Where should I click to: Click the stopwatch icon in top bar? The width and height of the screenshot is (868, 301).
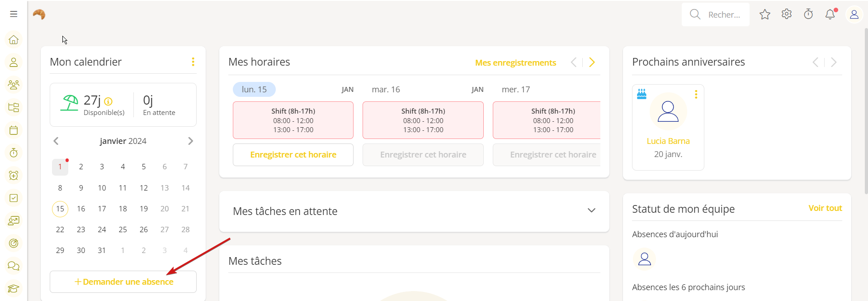coord(808,14)
